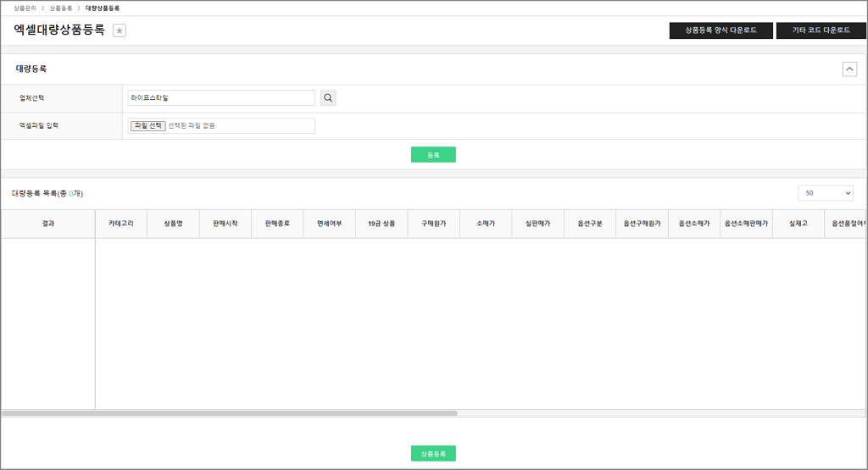Click the 기타 코드 다운로드 button
The width and height of the screenshot is (868, 470).
click(x=821, y=30)
